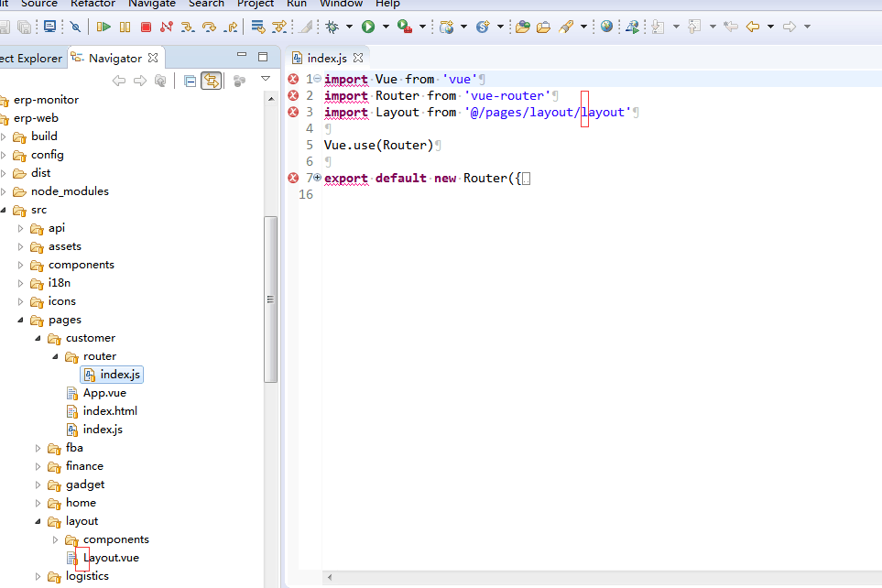
Task: Toggle Skip All Breakpoints
Action: [75, 27]
